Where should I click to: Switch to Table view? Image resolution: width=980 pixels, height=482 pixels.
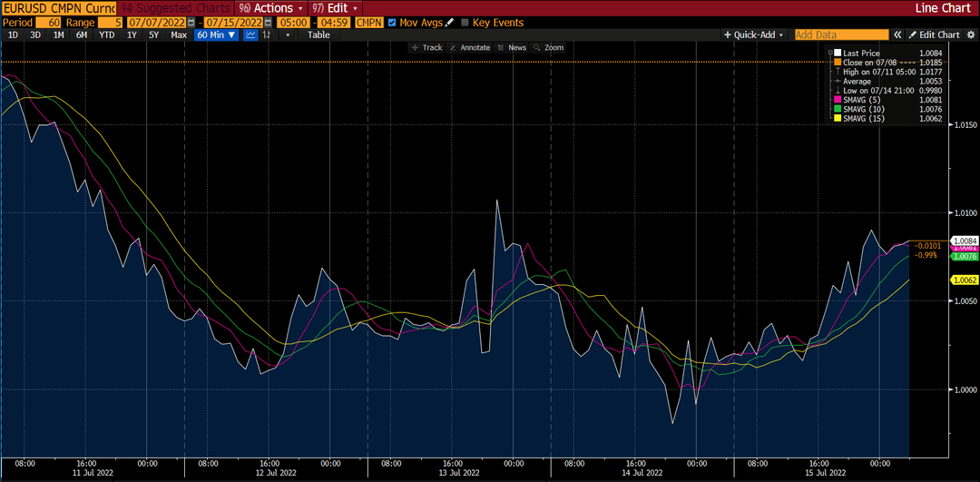(318, 35)
